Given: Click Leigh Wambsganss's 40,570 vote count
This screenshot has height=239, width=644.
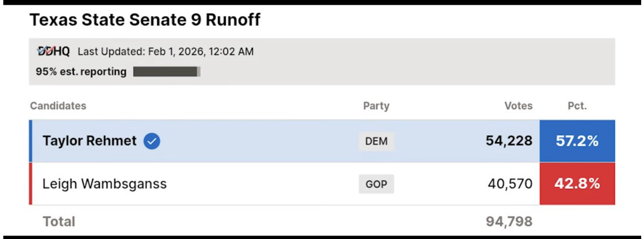Looking at the screenshot, I should (x=510, y=184).
